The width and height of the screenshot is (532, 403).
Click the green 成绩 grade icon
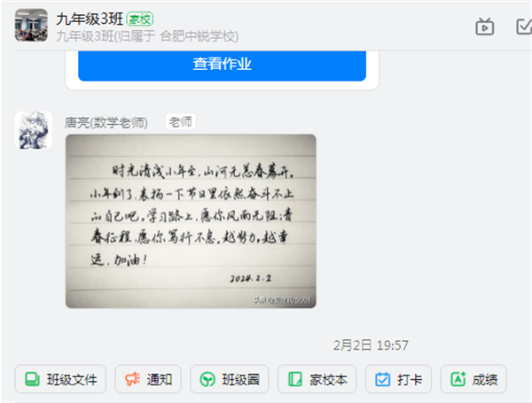tap(458, 379)
